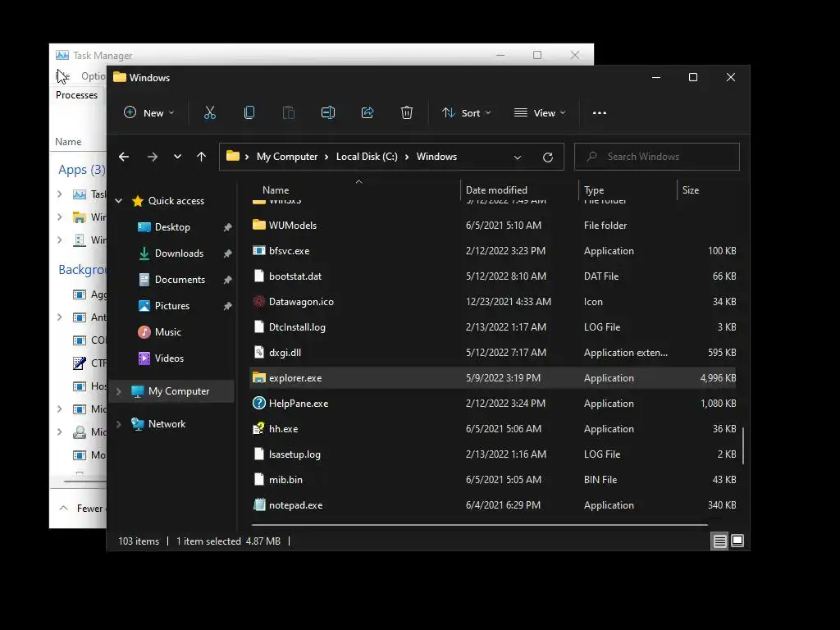
Task: Open Downloads in Quick access
Action: point(179,253)
